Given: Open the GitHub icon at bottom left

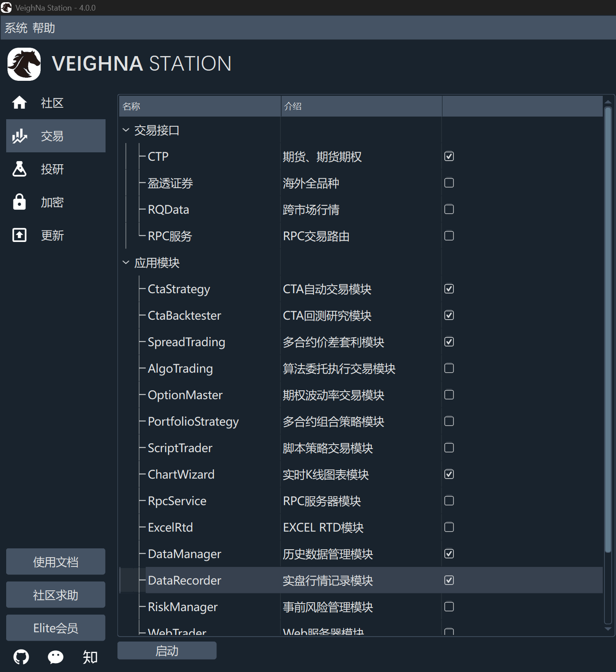Looking at the screenshot, I should tap(20, 657).
